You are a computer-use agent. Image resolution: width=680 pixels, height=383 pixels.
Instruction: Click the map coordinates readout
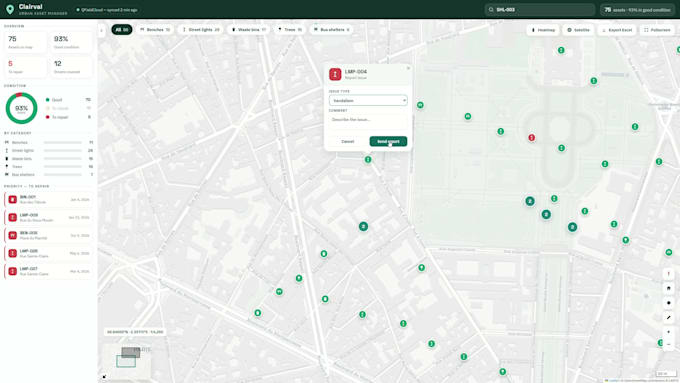[135, 332]
